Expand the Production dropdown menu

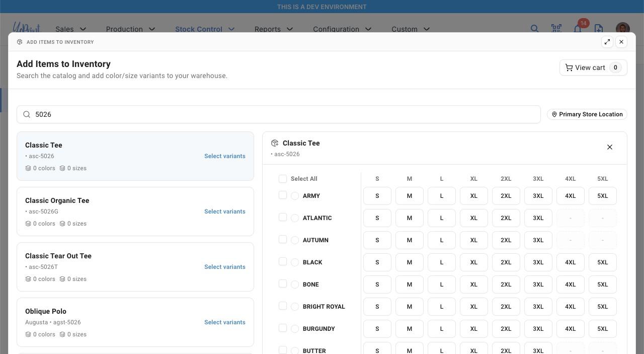(130, 29)
